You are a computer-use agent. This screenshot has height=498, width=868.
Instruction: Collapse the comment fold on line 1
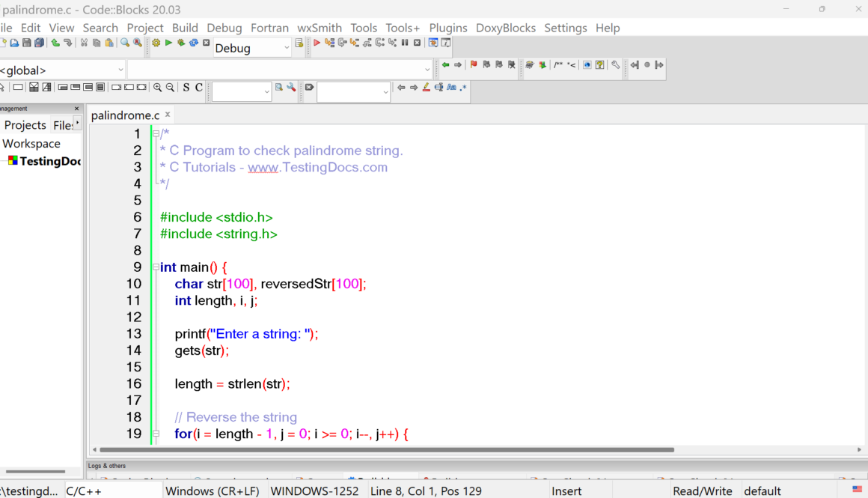(x=155, y=133)
